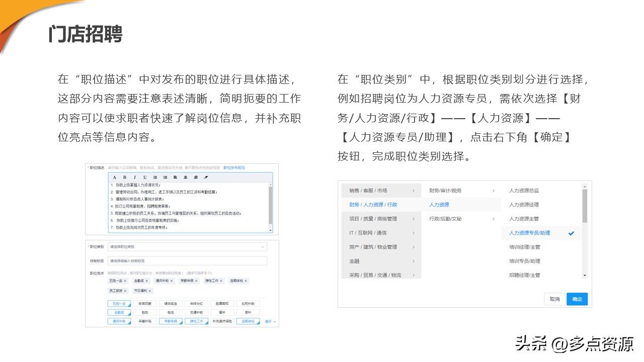The height and width of the screenshot is (362, 644).
Task: Apply italic formatting in the description toolbar
Action: coord(135,177)
